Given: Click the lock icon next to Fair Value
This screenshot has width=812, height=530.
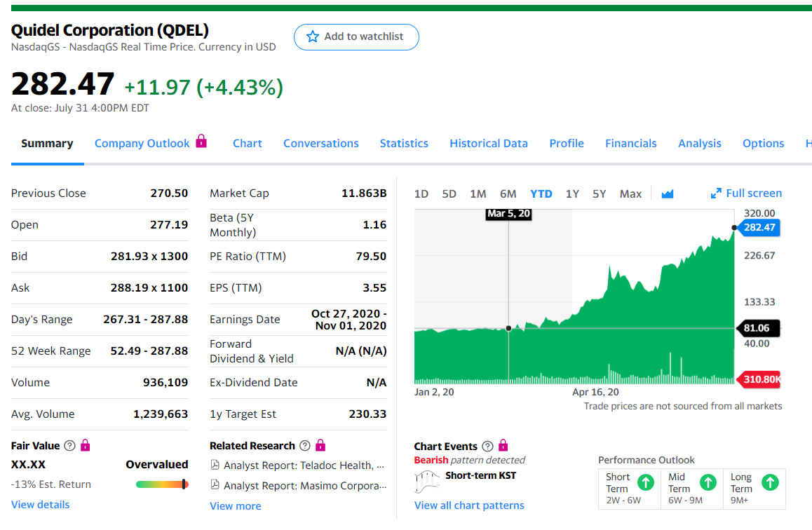Looking at the screenshot, I should pyautogui.click(x=86, y=445).
